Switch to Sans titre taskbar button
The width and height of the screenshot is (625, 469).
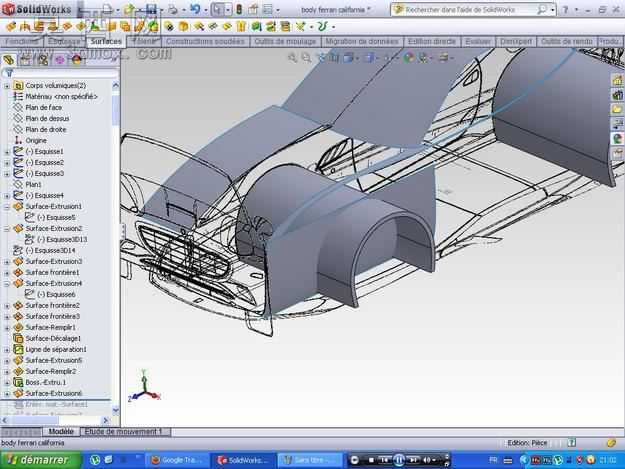[309, 460]
